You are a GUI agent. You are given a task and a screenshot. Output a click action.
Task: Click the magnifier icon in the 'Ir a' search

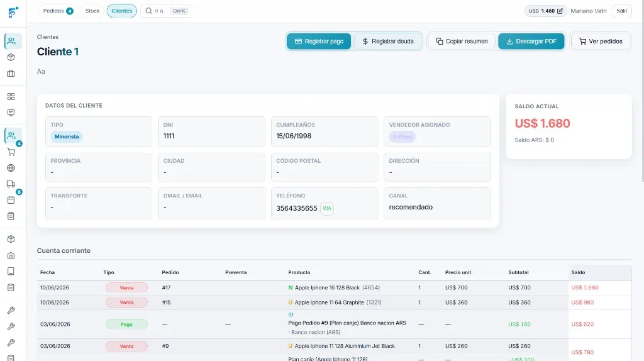tap(148, 11)
